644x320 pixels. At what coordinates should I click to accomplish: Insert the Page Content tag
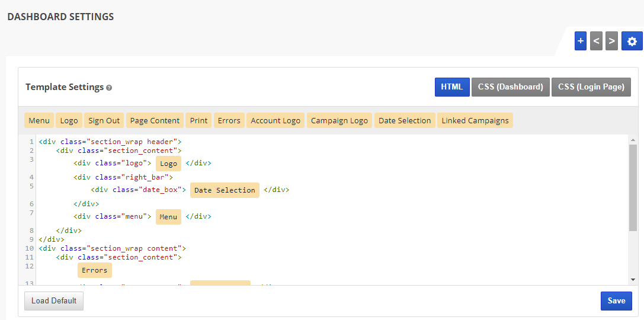[x=155, y=120]
